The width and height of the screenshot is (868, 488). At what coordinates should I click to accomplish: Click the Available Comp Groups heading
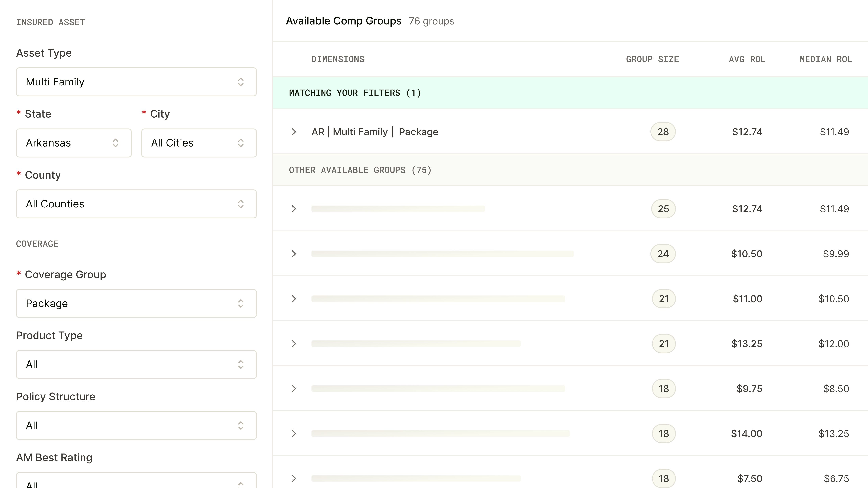(x=344, y=21)
